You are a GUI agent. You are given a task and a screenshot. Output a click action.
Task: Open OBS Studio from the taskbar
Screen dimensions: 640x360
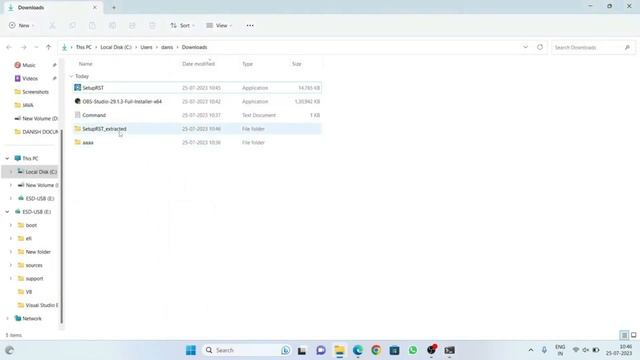pyautogui.click(x=431, y=350)
